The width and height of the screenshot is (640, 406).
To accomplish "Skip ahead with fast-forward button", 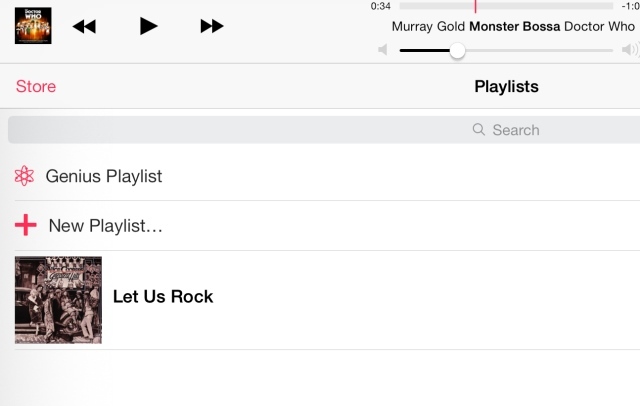I will (212, 26).
